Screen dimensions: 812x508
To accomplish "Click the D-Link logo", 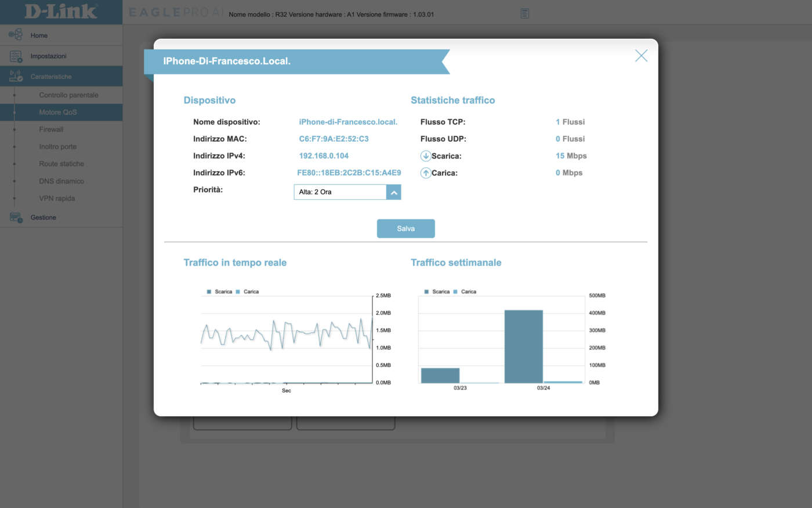I will (61, 12).
